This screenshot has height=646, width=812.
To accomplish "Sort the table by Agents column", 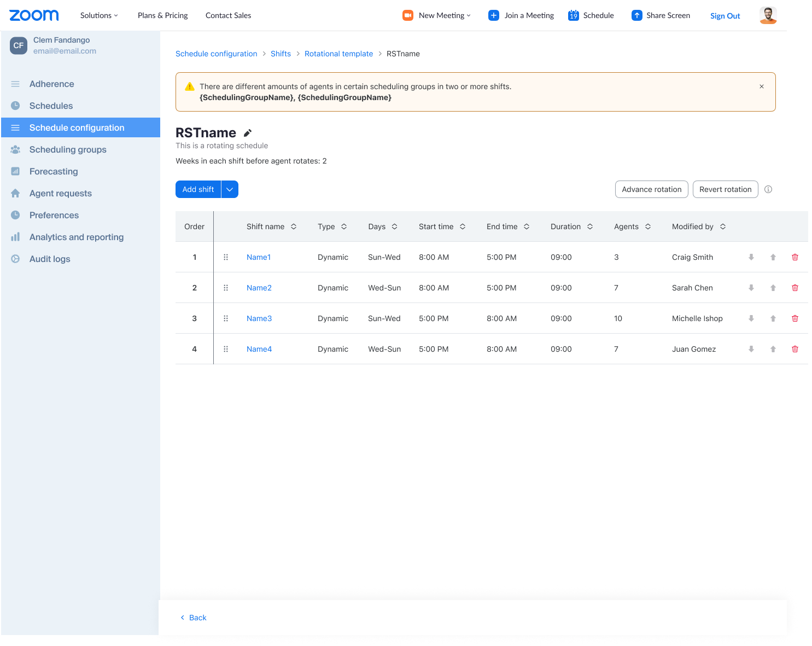I will tap(632, 226).
